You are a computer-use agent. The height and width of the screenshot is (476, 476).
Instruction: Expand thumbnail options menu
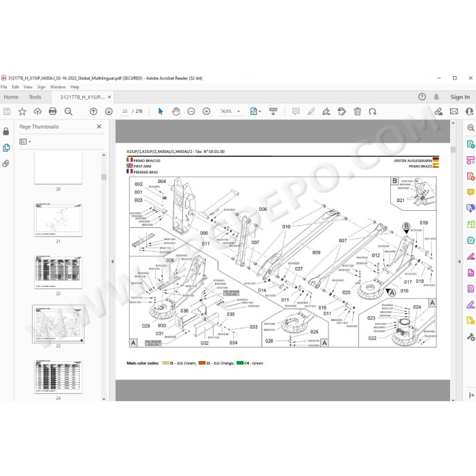25,141
